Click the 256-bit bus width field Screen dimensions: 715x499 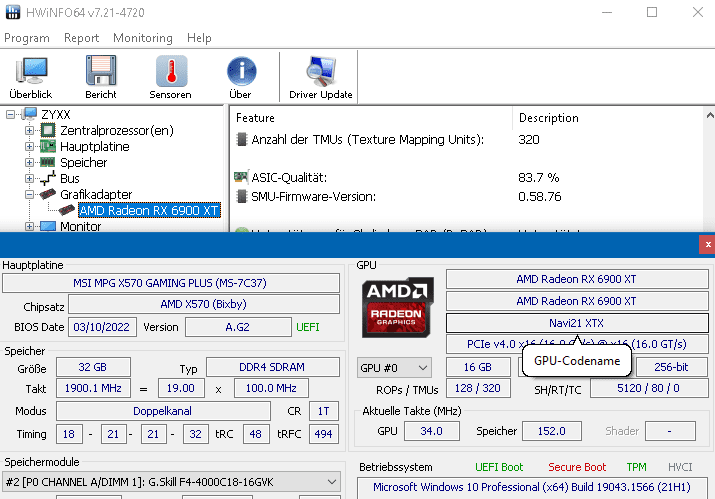pos(671,367)
